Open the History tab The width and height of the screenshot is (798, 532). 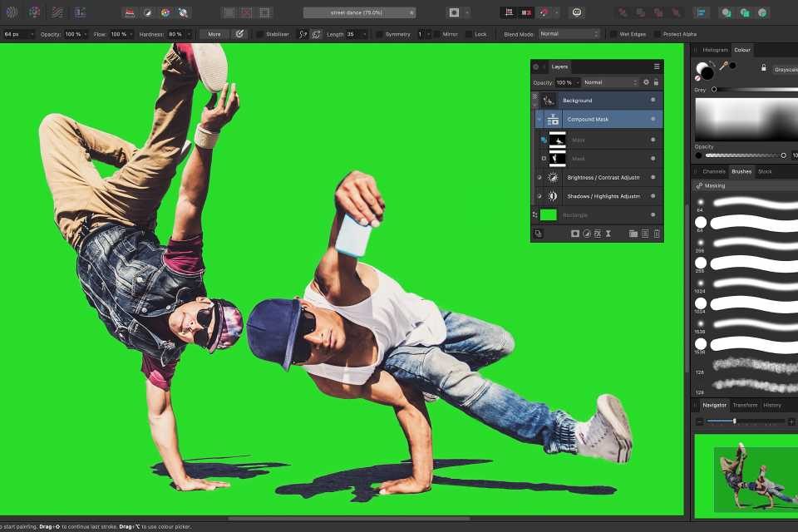pyautogui.click(x=772, y=405)
